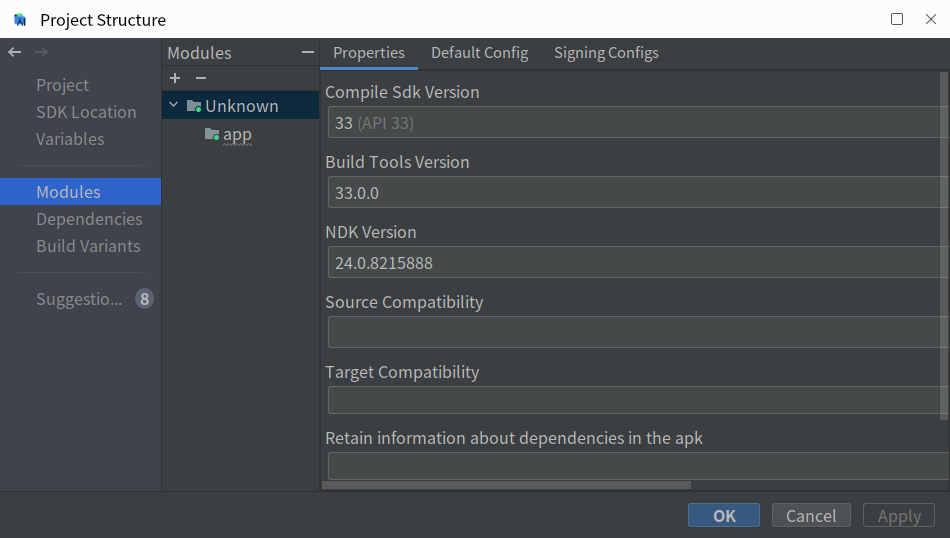Click the horizontal scrollbar thumb

point(506,485)
